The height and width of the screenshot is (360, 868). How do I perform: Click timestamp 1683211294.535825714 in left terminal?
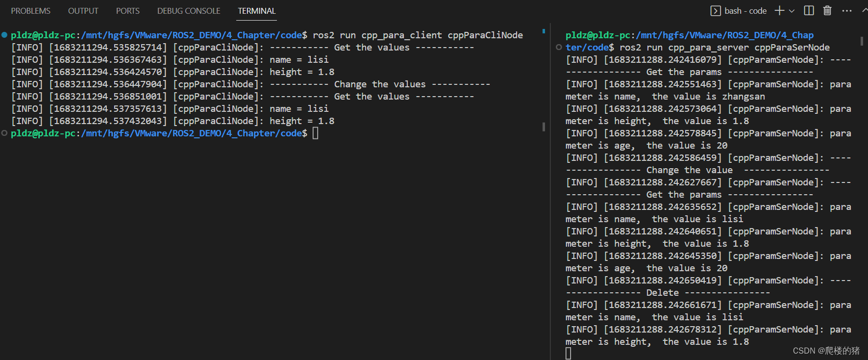coord(108,47)
